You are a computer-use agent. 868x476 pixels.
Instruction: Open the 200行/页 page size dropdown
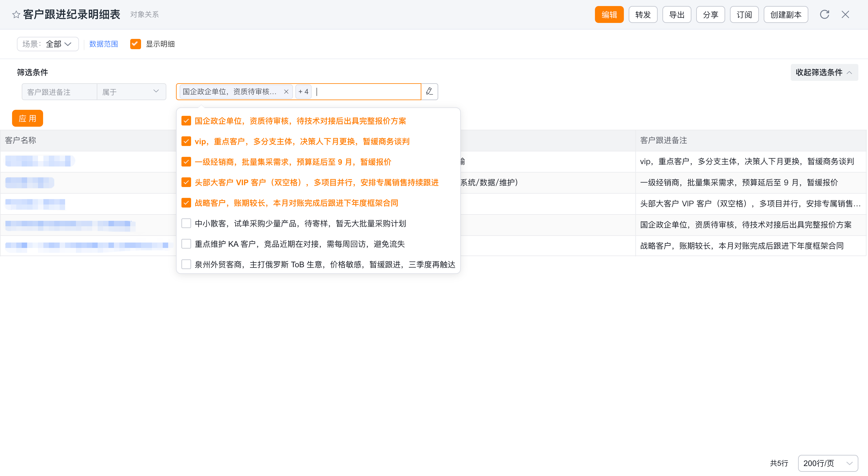tap(828, 463)
